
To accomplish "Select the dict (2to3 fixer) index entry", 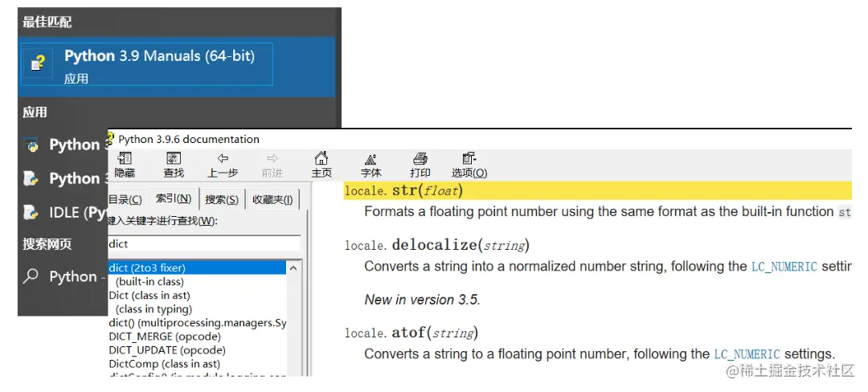I will [x=197, y=267].
